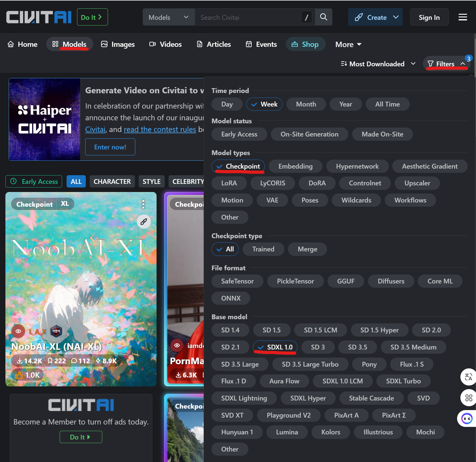Click the red eye avatar on NoobAI-XL card

click(x=18, y=331)
